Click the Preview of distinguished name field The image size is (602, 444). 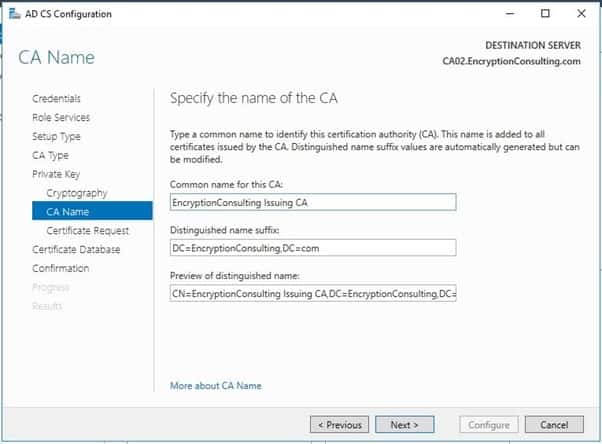pyautogui.click(x=312, y=294)
